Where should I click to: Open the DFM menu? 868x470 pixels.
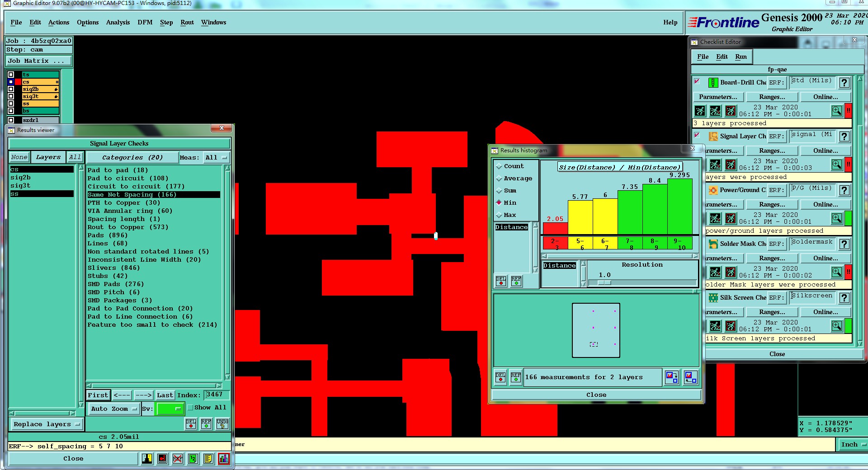coord(145,23)
